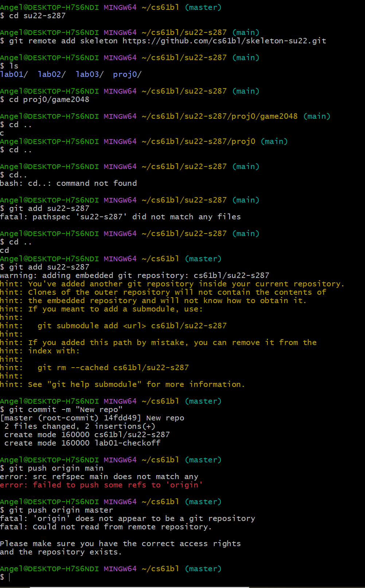Click the embedded git repository warning line
Image resolution: width=365 pixels, height=588 pixels.
coord(135,275)
